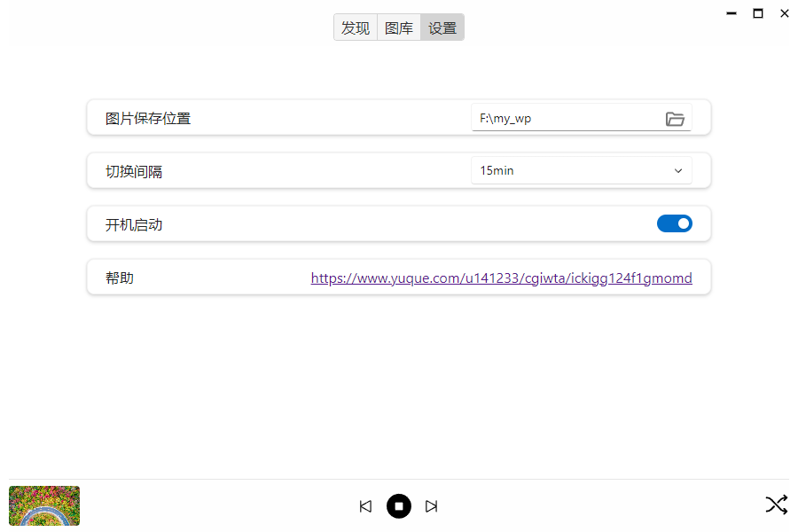The image size is (798, 532).
Task: Click the 切换间隔 setting label
Action: 134,172
